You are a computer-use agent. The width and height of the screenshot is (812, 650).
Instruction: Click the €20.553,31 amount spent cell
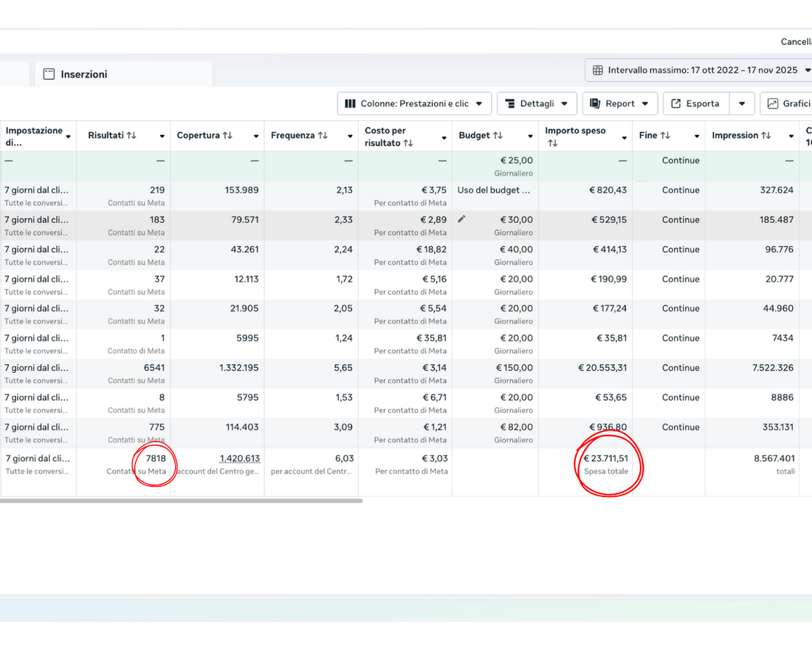(602, 368)
